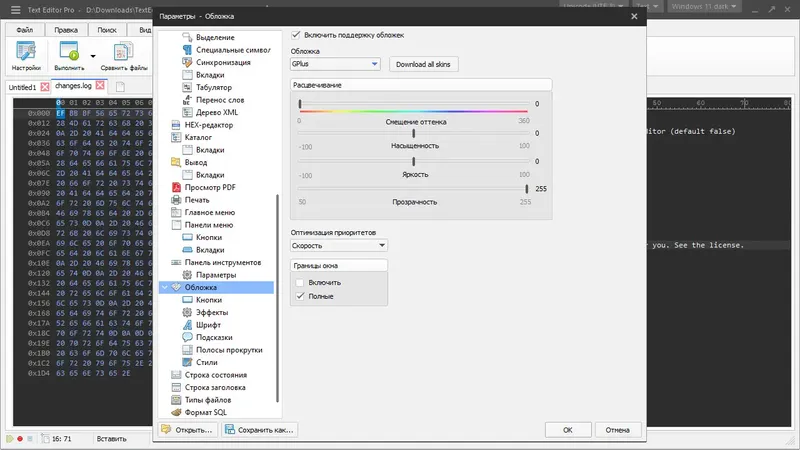Click the Открыть... button
Viewport: 800px width, 450px height.
click(188, 430)
